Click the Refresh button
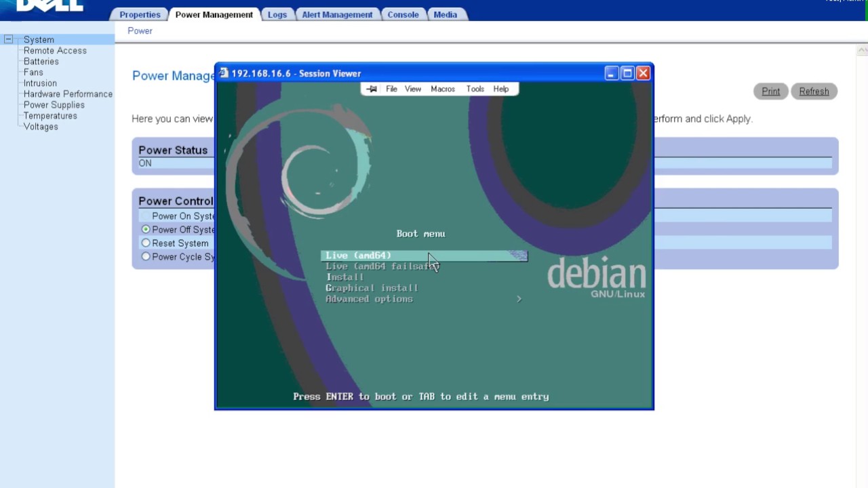Screen dimensions: 868x488 [814, 91]
